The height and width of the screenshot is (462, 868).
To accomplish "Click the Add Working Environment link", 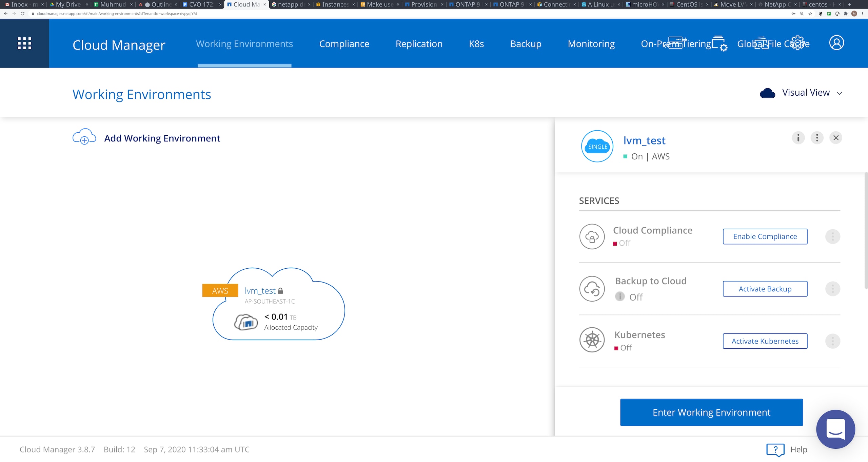I will click(x=162, y=138).
